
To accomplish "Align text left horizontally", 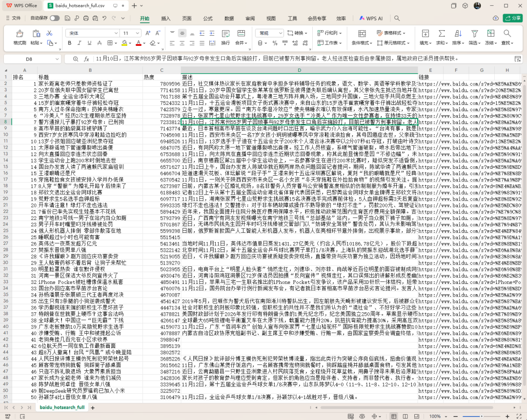I will point(172,43).
